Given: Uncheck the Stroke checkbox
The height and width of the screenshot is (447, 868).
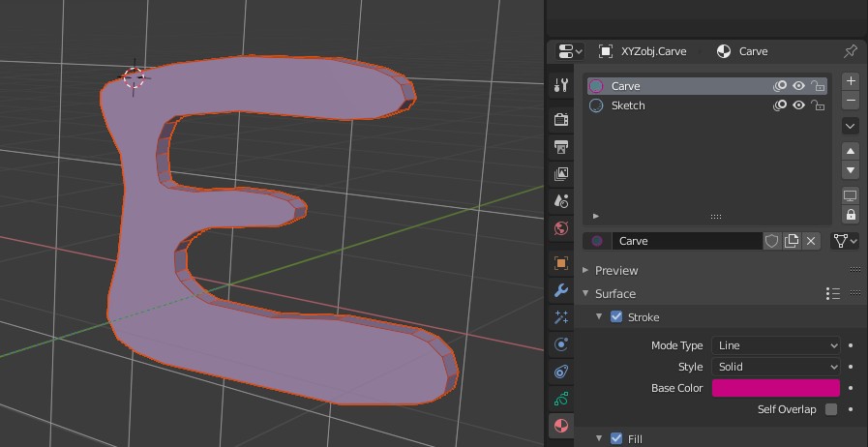Looking at the screenshot, I should (616, 317).
